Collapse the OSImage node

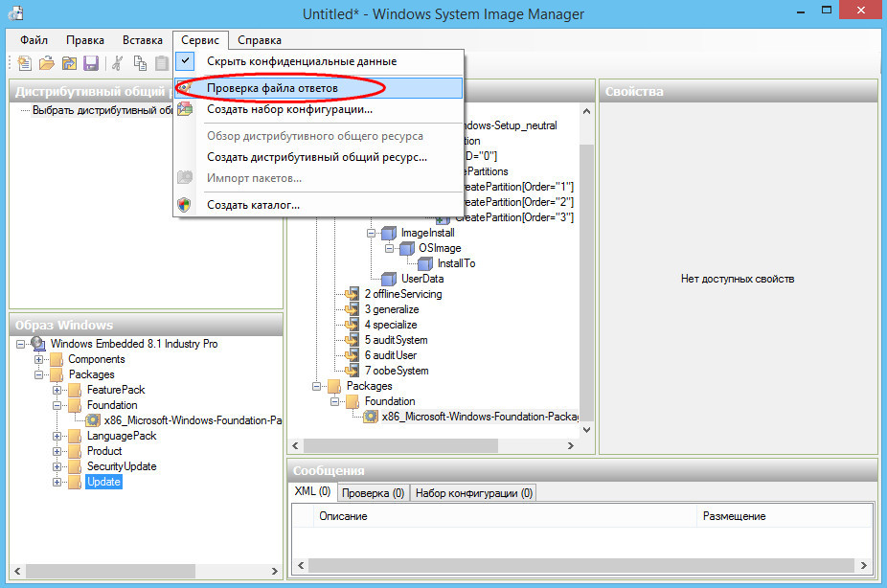pos(389,248)
